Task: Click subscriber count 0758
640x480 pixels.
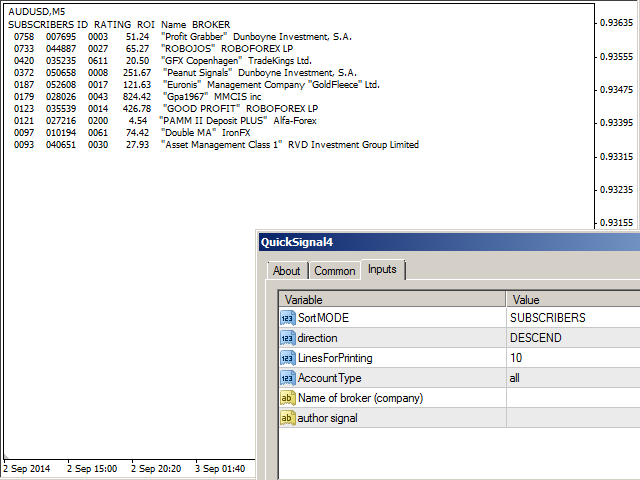Action: coord(24,37)
